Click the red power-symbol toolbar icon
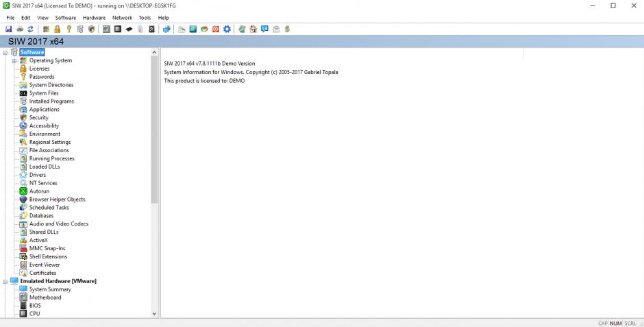Image resolution: width=644 pixels, height=327 pixels. pyautogui.click(x=216, y=29)
